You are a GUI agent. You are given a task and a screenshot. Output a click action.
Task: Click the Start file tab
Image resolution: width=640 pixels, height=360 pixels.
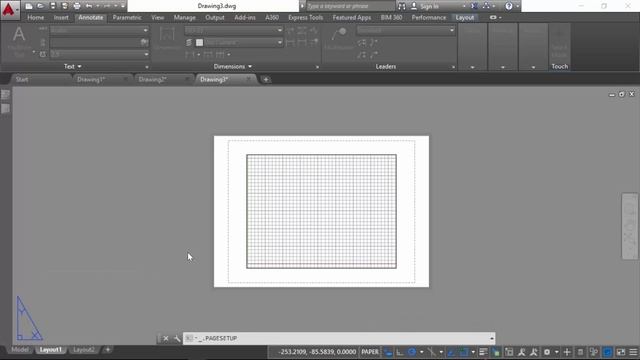pyautogui.click(x=22, y=80)
